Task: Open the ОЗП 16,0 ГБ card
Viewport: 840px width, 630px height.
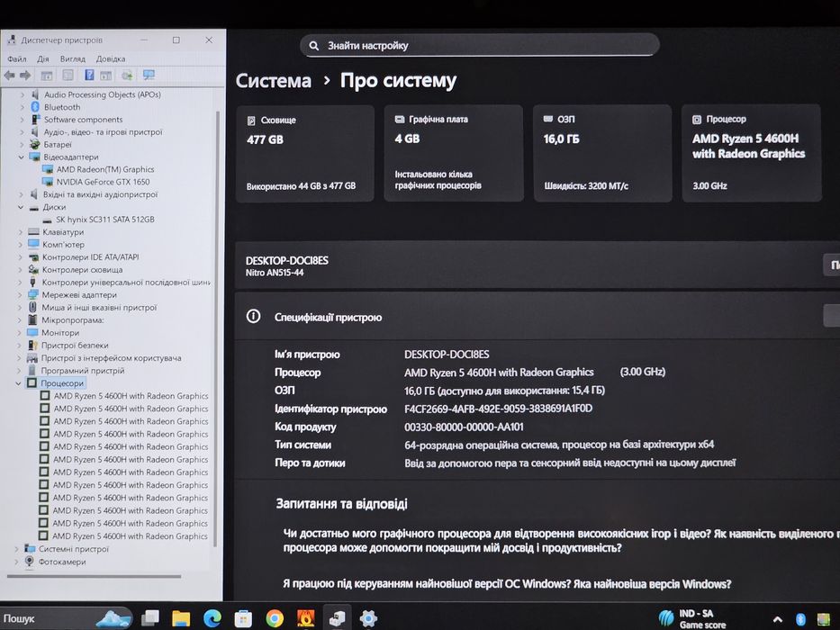Action: [602, 153]
